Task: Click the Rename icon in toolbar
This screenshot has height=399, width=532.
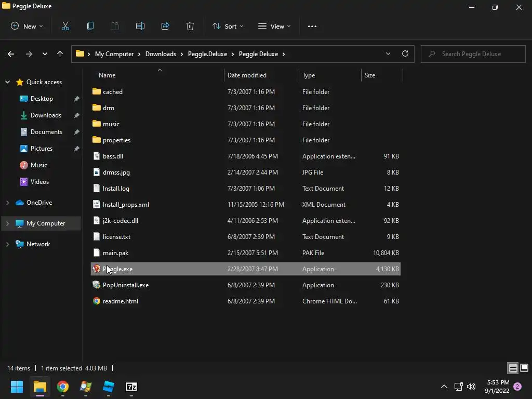Action: [x=140, y=26]
